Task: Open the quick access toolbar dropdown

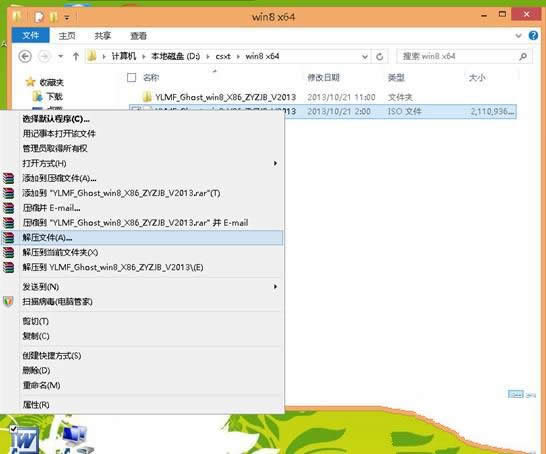Action: tap(67, 17)
